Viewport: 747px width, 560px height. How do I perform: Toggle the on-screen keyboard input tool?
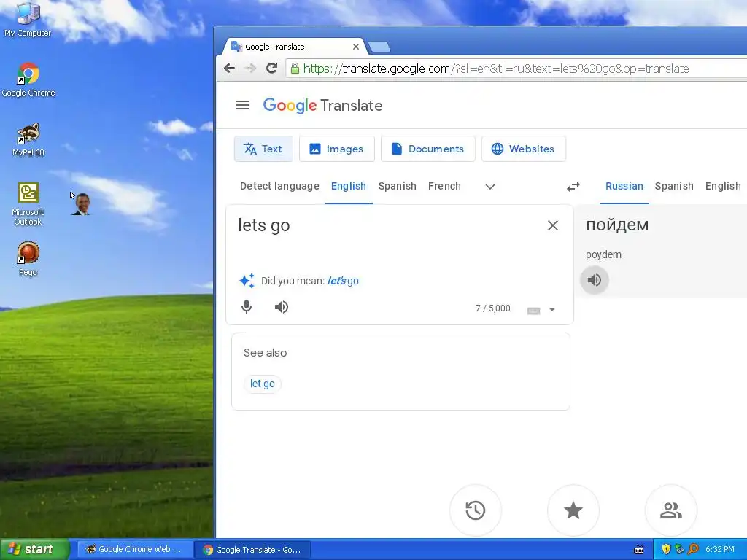(x=533, y=311)
